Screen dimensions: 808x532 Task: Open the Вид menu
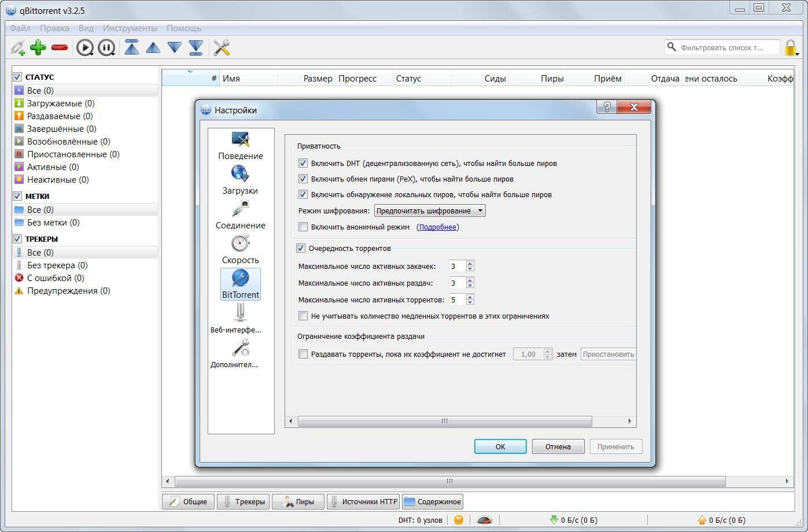click(x=86, y=28)
